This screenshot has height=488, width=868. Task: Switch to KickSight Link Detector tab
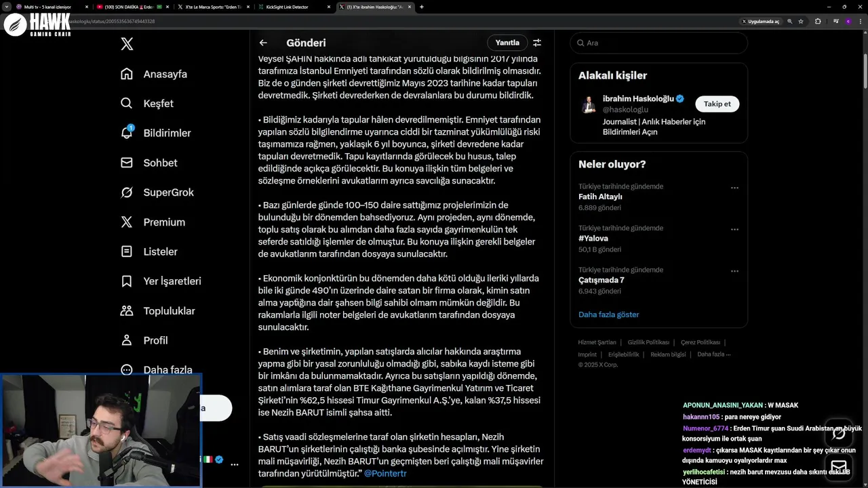292,7
